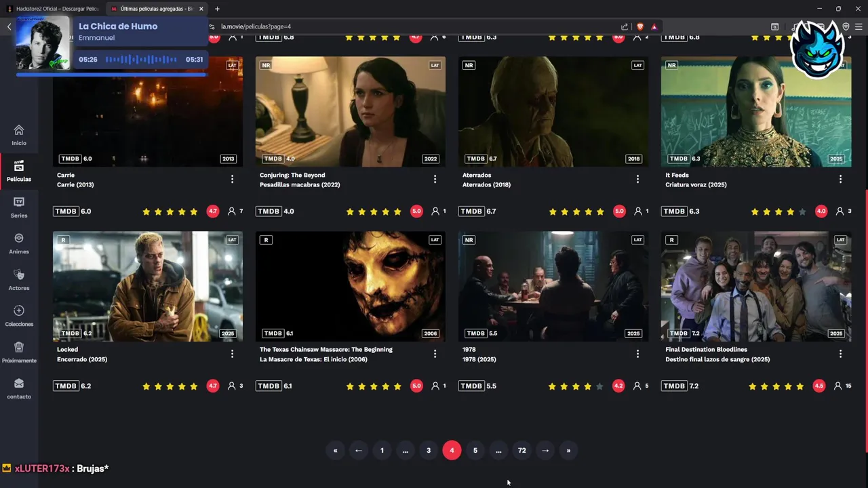
Task: Open the three-dot menu for Aterrados
Action: tap(637, 179)
